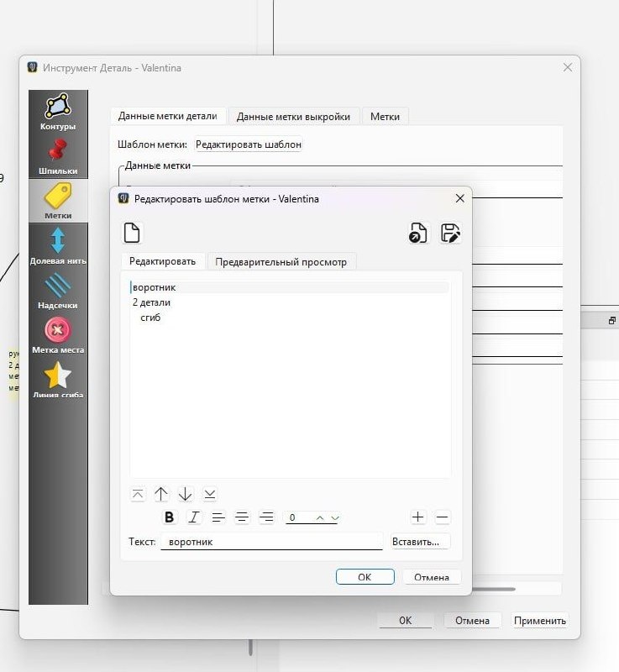Open the Метки tab in the tool dialog

386,117
